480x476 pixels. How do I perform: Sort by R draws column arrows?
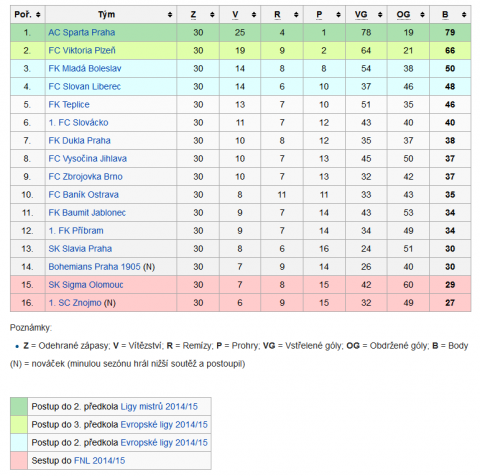[296, 15]
